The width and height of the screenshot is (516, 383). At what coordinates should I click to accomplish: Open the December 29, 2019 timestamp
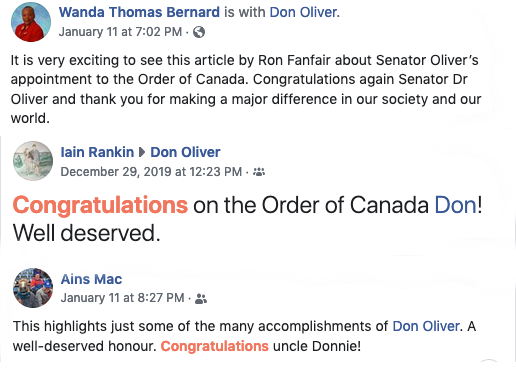[x=151, y=172]
